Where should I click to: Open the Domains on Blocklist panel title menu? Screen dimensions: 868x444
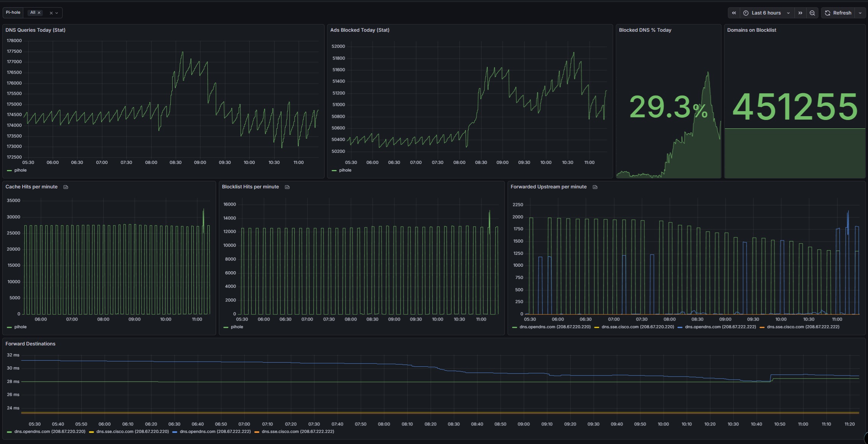751,30
